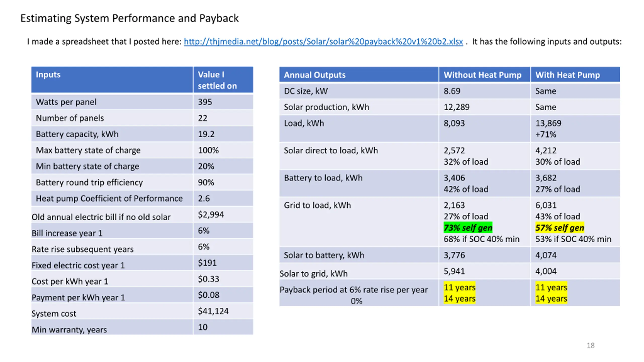The width and height of the screenshot is (644, 362).
Task: Click the slide page number 18
Action: coord(590,346)
